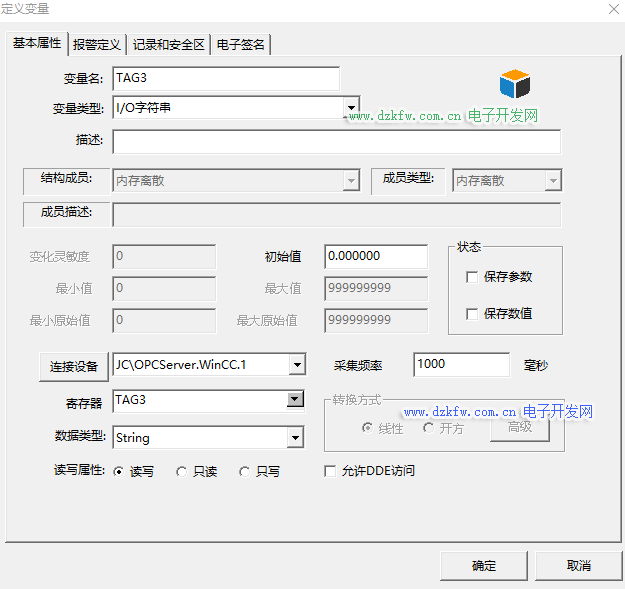Screen dimensions: 625x589
Task: Toggle the 允许DDE访问 checkbox
Action: (330, 471)
